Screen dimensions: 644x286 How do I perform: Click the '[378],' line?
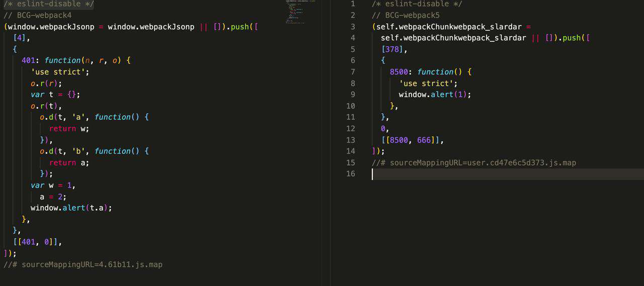tap(394, 49)
